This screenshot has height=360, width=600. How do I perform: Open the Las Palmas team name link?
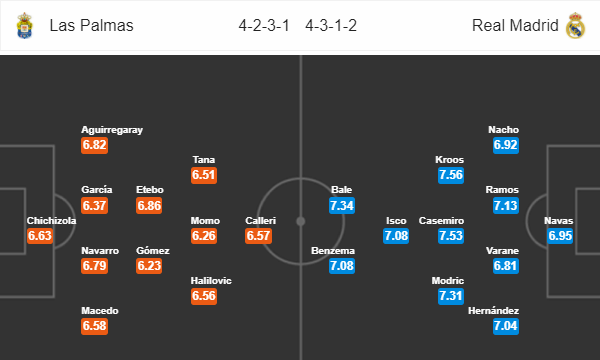91,26
